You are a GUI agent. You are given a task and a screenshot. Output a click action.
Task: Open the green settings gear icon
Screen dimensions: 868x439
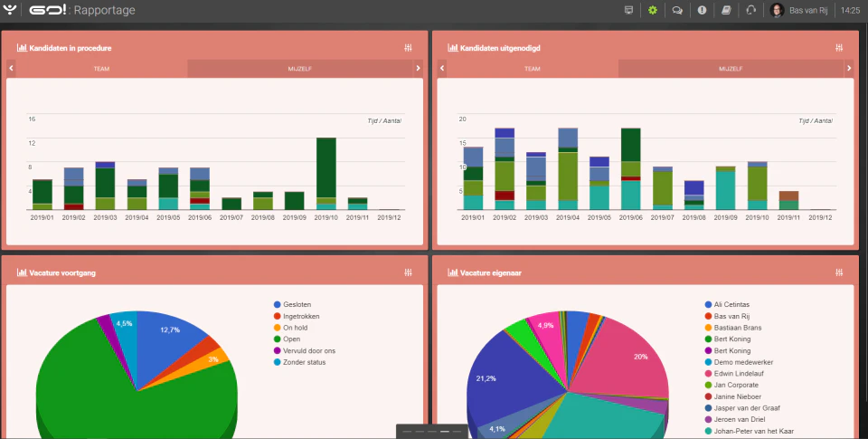653,10
